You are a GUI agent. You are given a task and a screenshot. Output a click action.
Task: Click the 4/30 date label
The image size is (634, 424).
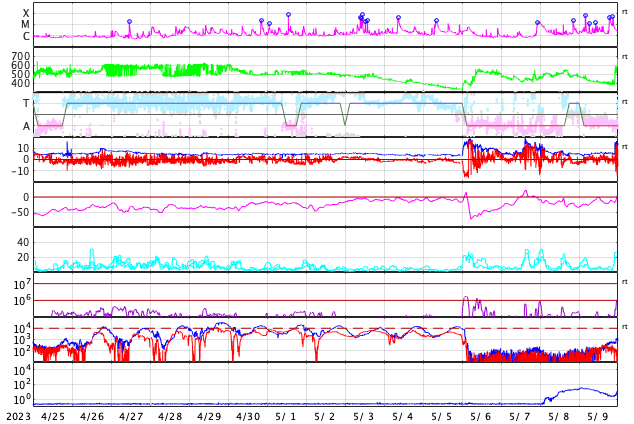point(248,416)
